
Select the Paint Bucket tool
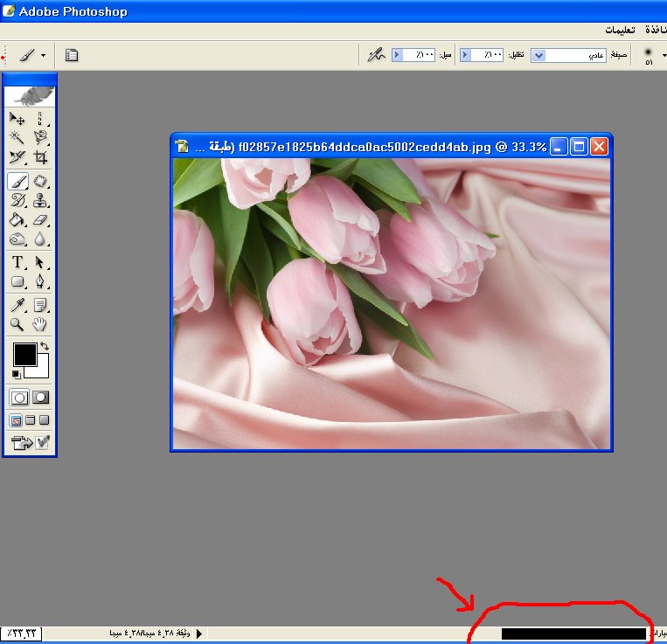(17, 220)
